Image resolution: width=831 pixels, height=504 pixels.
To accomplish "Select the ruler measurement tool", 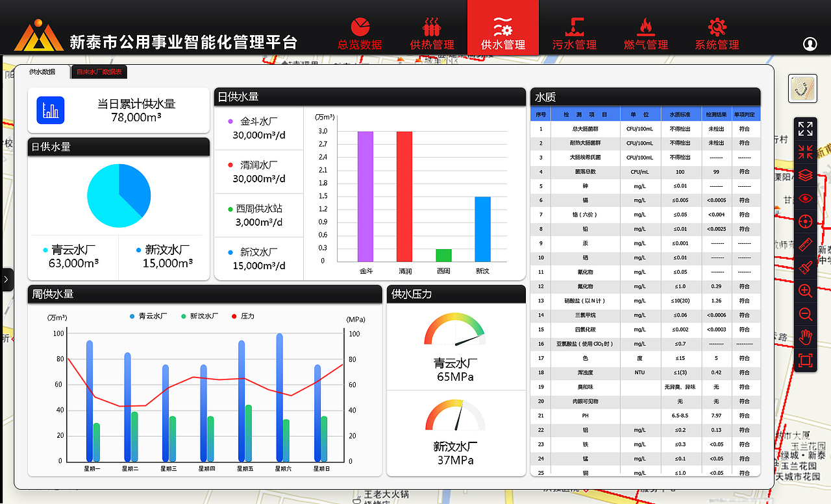I will coord(805,245).
